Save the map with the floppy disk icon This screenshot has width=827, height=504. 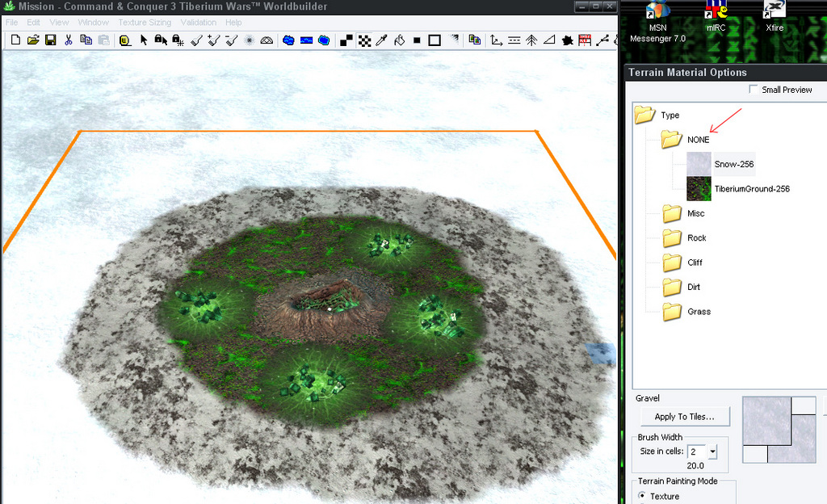[51, 40]
